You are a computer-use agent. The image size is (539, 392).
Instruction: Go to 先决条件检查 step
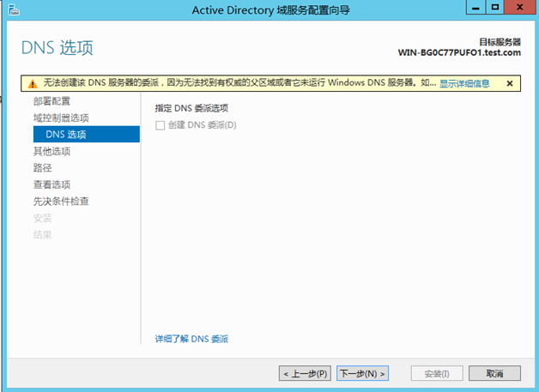coord(61,202)
